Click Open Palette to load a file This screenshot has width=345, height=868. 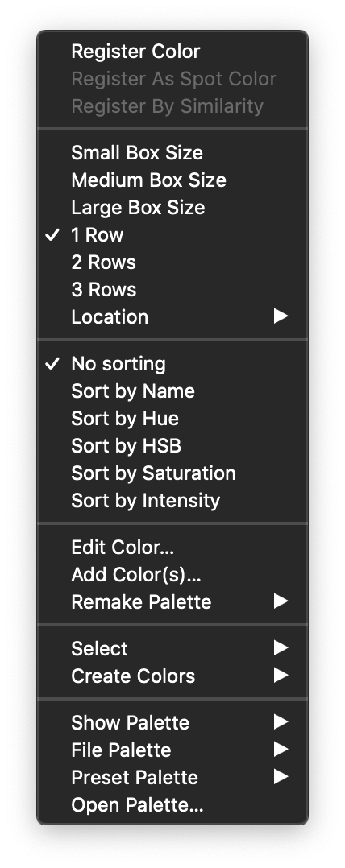pos(172,805)
